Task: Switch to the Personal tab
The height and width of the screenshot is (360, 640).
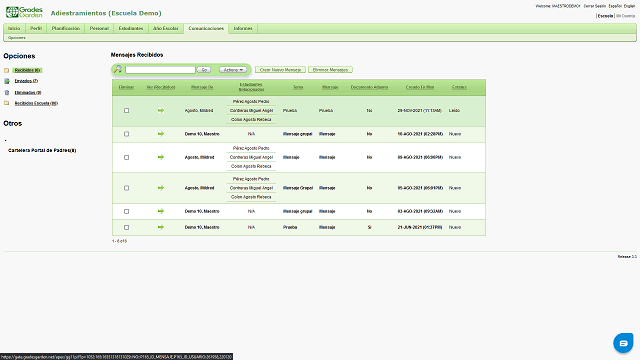Action: pos(99,28)
